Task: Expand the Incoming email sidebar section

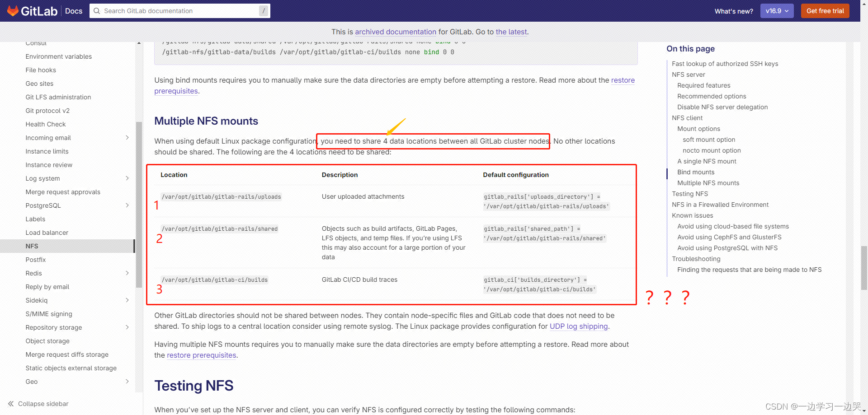Action: click(127, 138)
